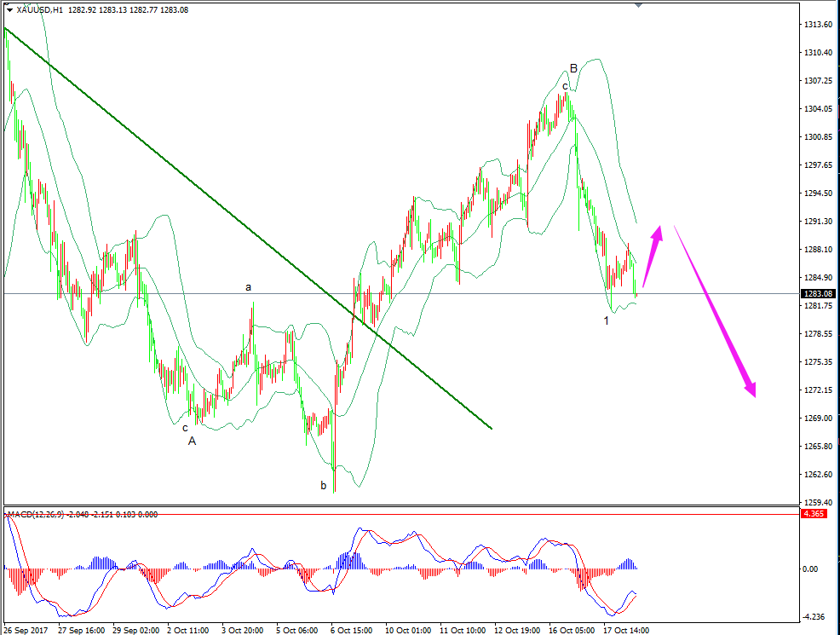Image resolution: width=840 pixels, height=635 pixels.
Task: Click the 3 Oct 20:00 time label
Action: pos(242,631)
